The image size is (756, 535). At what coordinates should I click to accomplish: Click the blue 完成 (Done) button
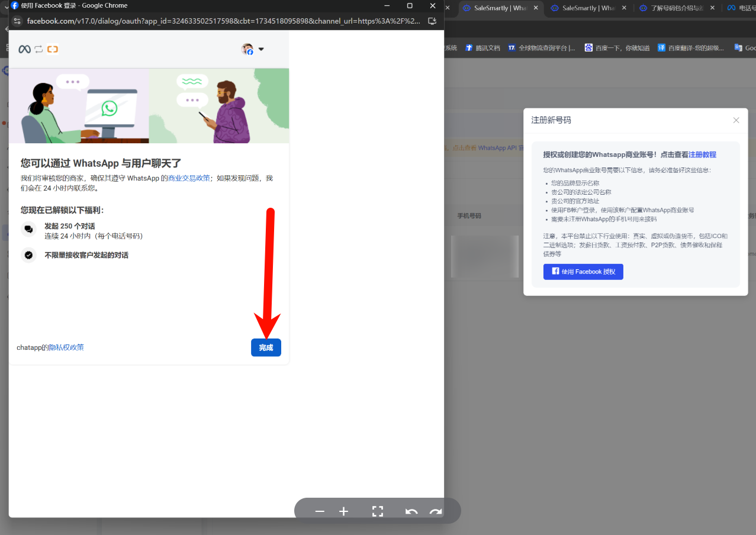point(266,347)
